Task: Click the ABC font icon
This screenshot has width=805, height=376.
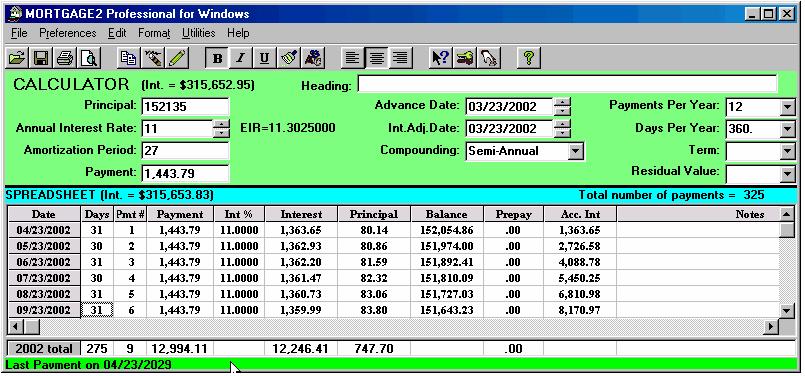Action: pos(314,58)
